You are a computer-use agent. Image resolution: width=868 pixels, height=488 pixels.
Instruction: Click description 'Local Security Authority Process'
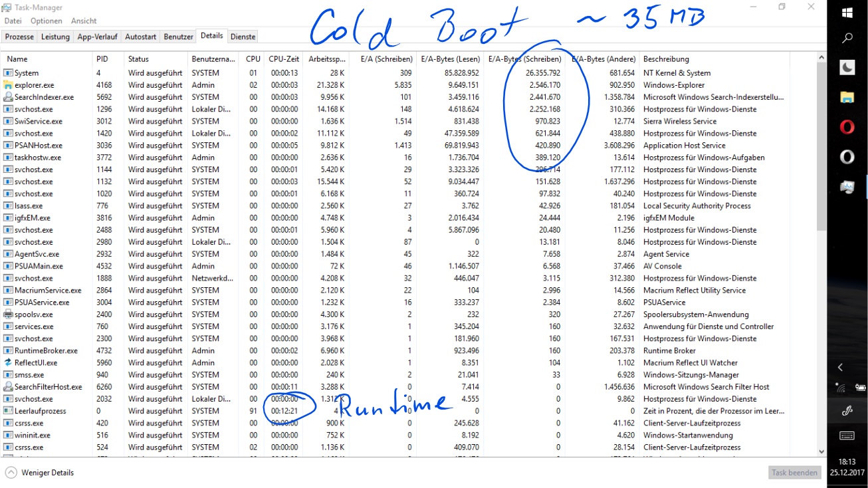pos(697,205)
